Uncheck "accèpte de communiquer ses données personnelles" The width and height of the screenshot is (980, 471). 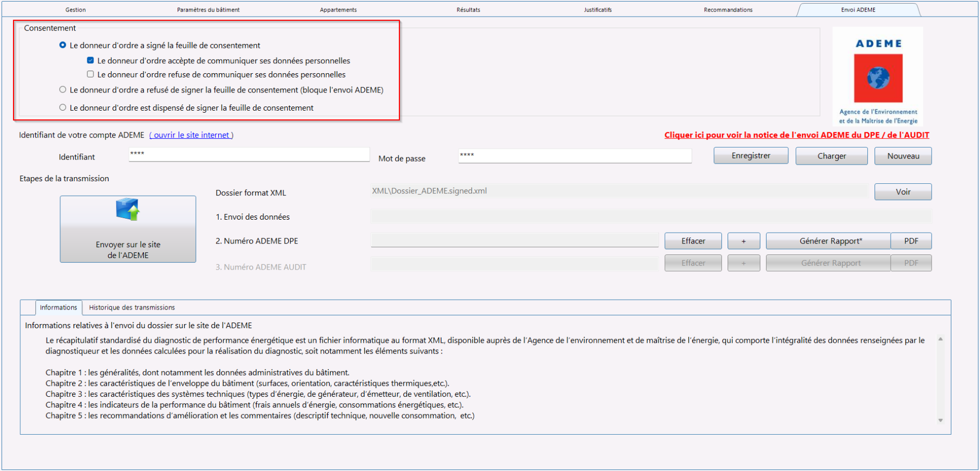click(x=90, y=60)
